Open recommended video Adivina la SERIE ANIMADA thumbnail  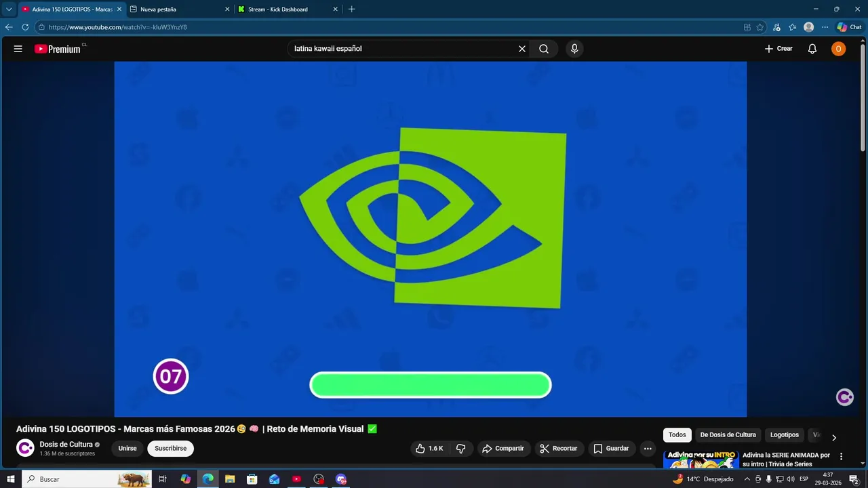701,459
